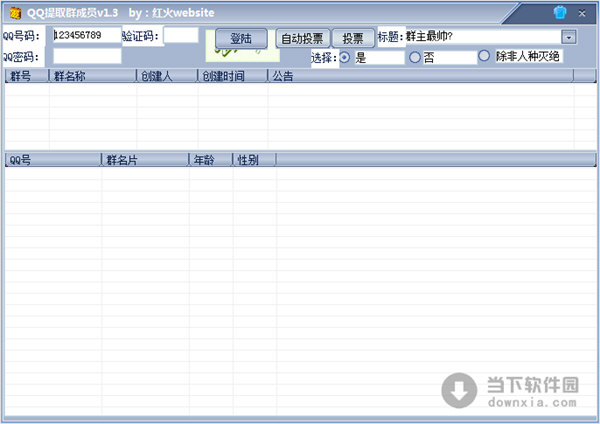Sort by the 群号 column header
The height and width of the screenshot is (424, 600).
pyautogui.click(x=27, y=76)
